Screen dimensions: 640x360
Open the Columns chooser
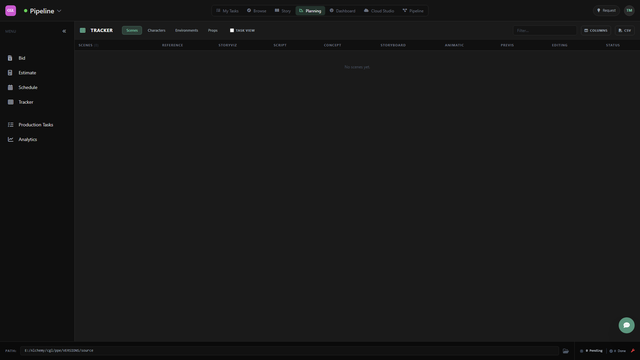coord(596,30)
